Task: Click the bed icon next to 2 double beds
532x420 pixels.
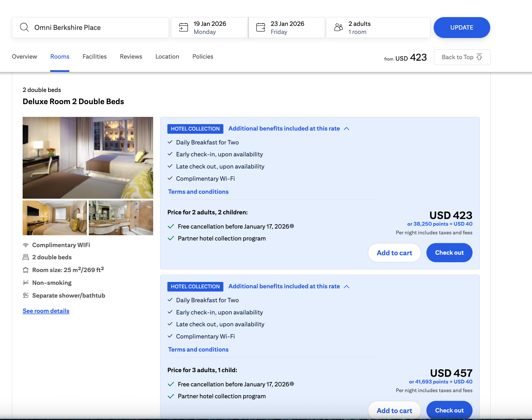Action: [x=26, y=257]
